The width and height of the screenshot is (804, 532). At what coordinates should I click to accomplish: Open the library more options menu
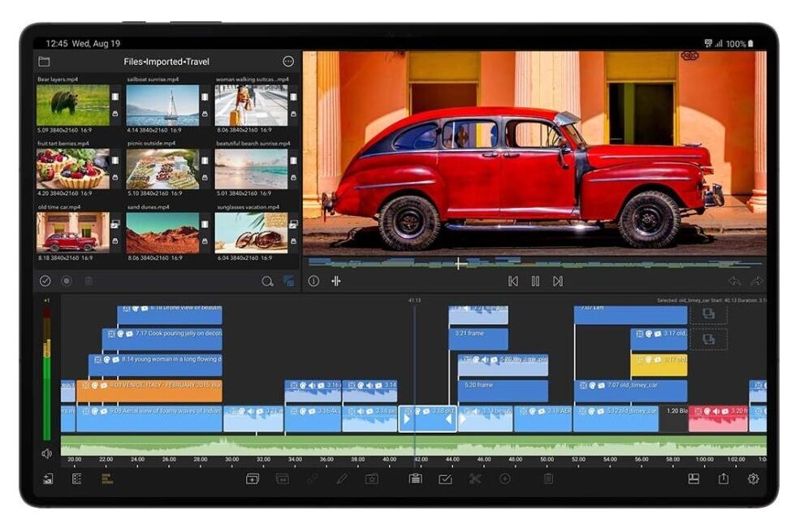tap(288, 62)
